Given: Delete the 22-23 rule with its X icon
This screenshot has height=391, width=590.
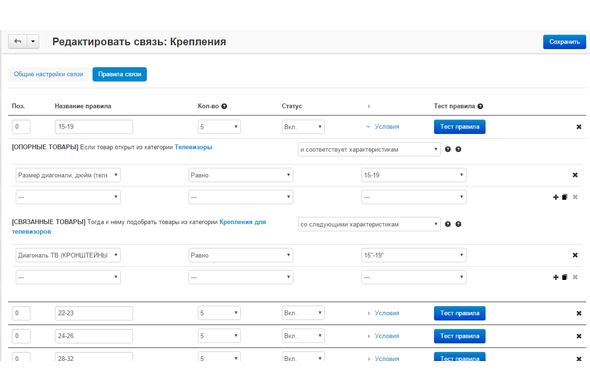Looking at the screenshot, I should point(579,313).
